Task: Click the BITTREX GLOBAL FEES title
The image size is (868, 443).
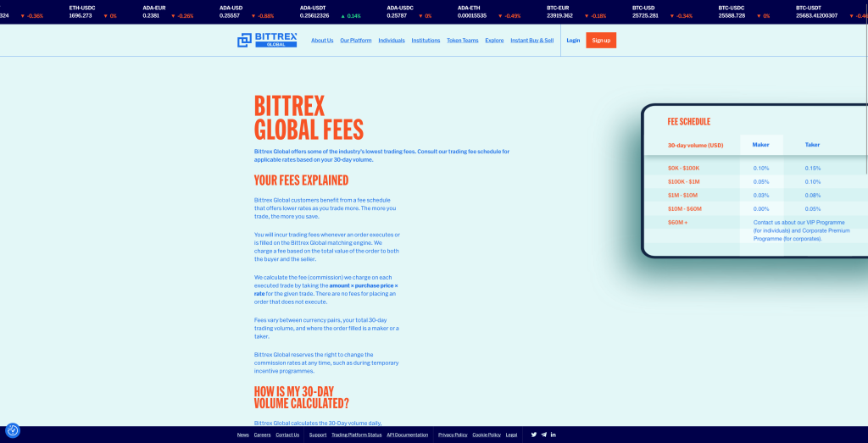Action: click(x=309, y=117)
